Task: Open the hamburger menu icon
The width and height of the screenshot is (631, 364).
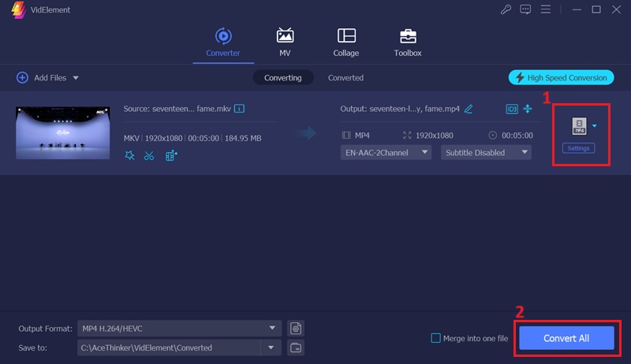Action: tap(546, 9)
